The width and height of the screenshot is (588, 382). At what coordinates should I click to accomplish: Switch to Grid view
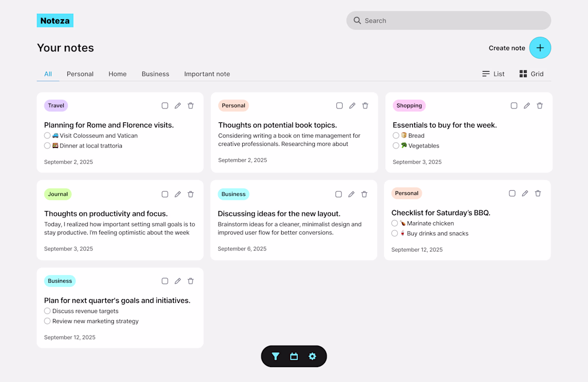pyautogui.click(x=531, y=74)
